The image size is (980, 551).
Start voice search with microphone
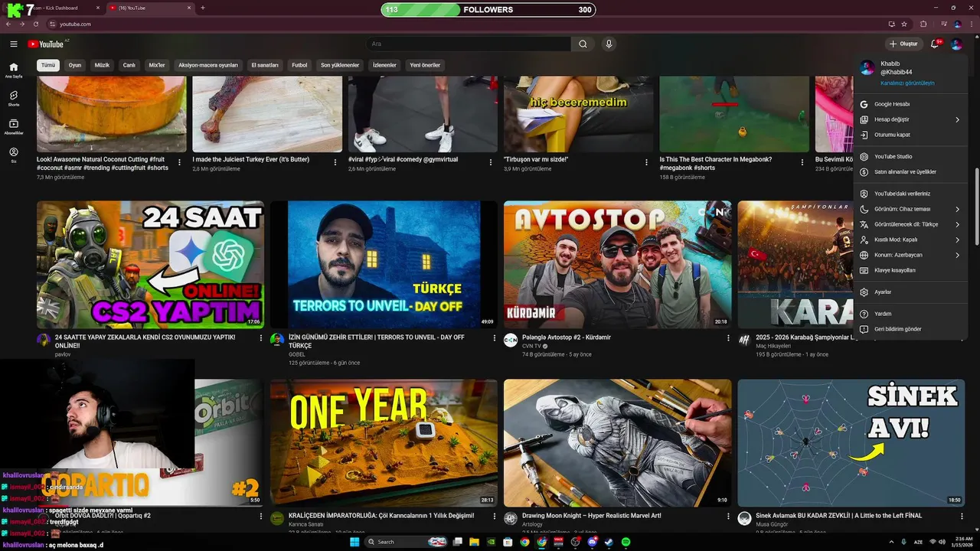[x=609, y=44]
